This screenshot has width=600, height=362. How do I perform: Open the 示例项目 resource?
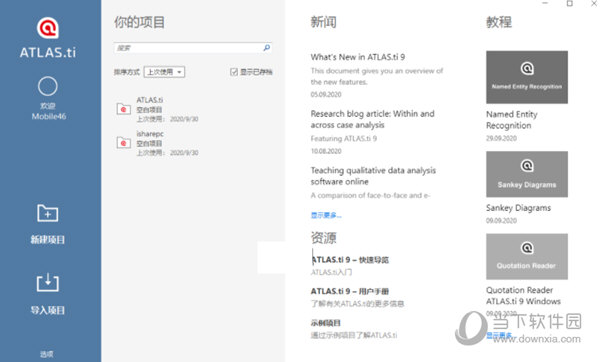point(326,323)
